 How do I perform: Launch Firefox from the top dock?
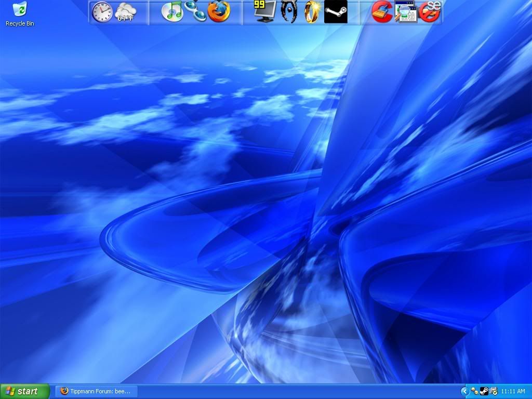coord(219,12)
